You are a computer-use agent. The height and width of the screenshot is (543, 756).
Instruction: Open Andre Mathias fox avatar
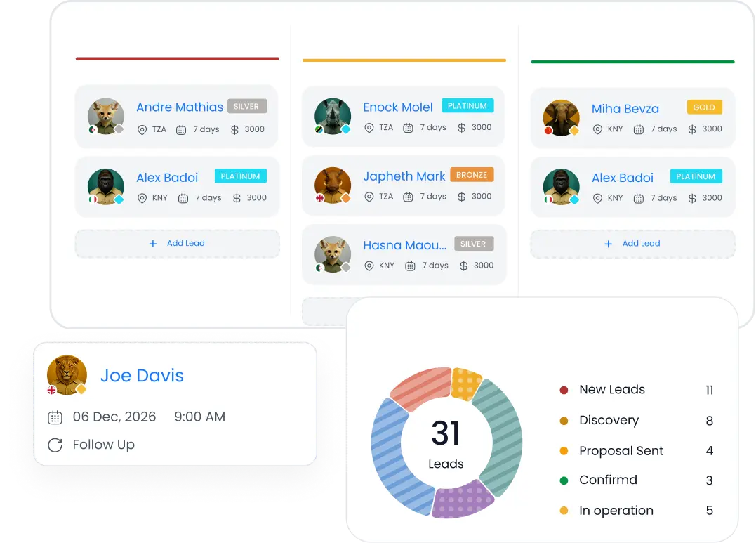pyautogui.click(x=105, y=117)
